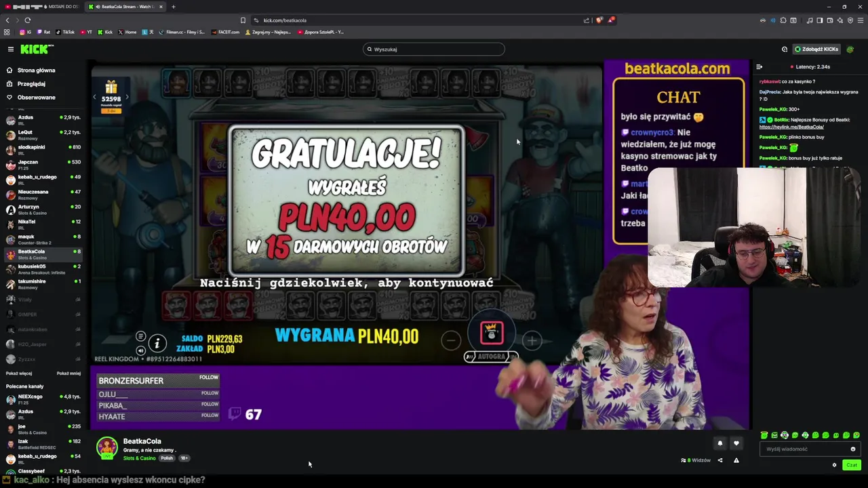This screenshot has height=488, width=868.
Task: Open Izak recommended channel
Action: [42, 444]
